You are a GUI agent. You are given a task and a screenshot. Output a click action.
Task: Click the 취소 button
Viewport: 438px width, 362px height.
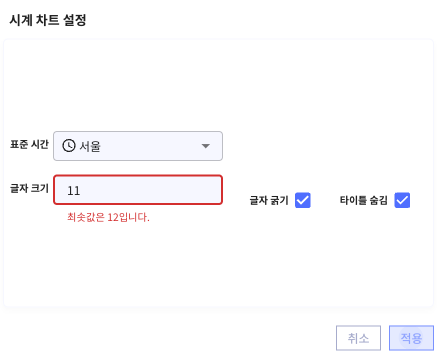click(x=358, y=338)
